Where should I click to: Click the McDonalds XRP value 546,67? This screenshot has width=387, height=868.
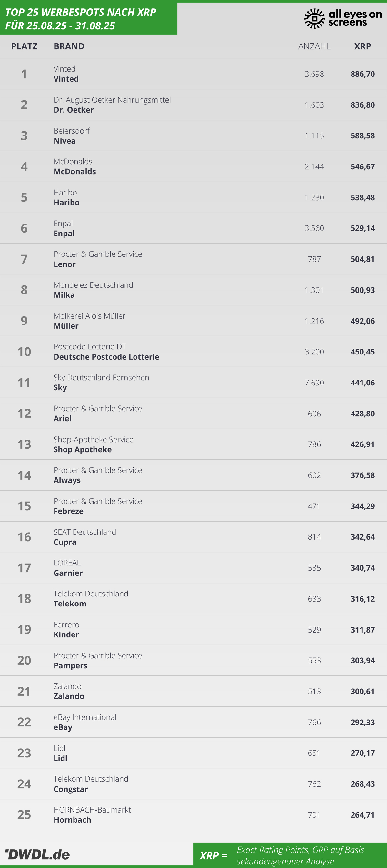[362, 166]
